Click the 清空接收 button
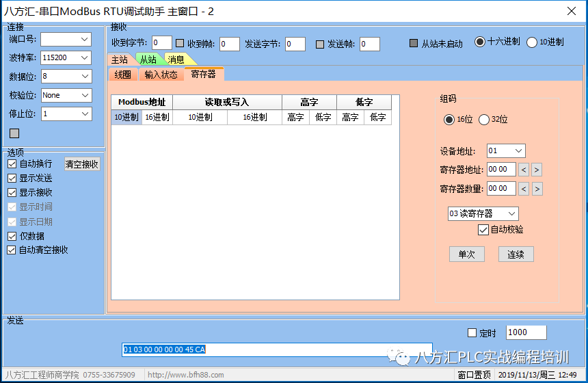The image size is (588, 383). coord(82,164)
